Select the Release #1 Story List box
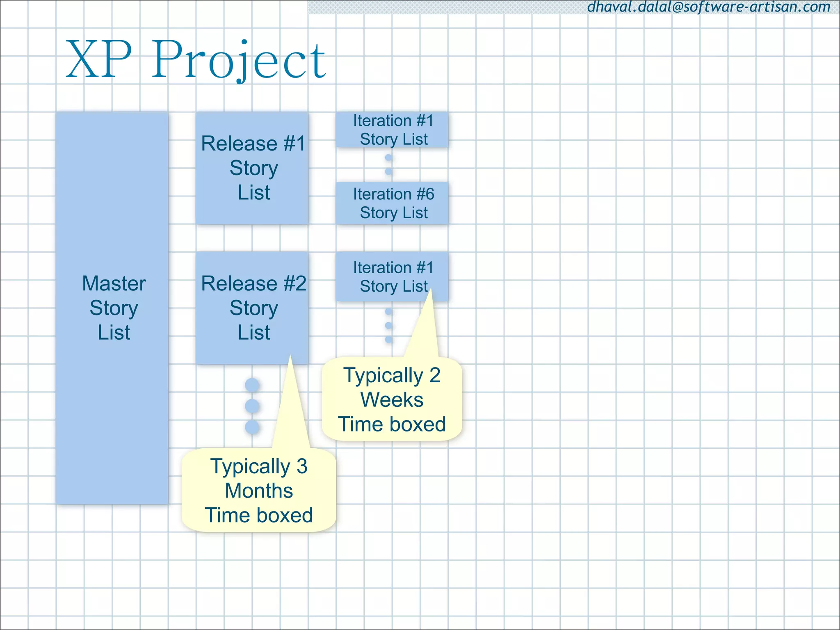 [252, 168]
